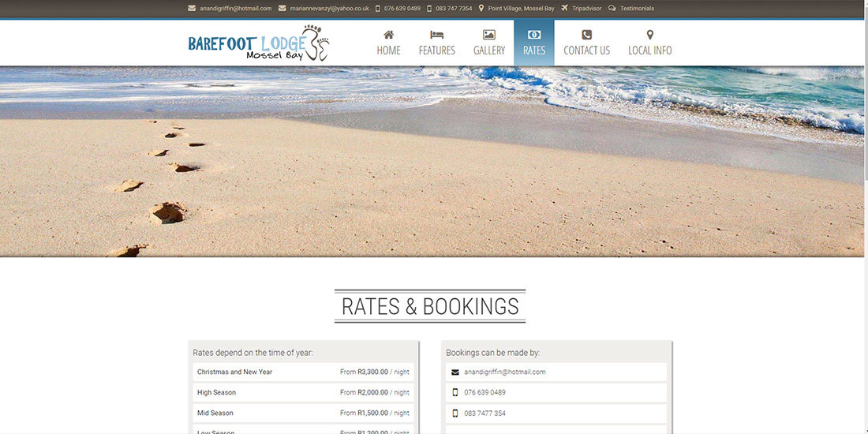This screenshot has height=434, width=868.
Task: Click the map pin icon before Point Village
Action: click(481, 9)
